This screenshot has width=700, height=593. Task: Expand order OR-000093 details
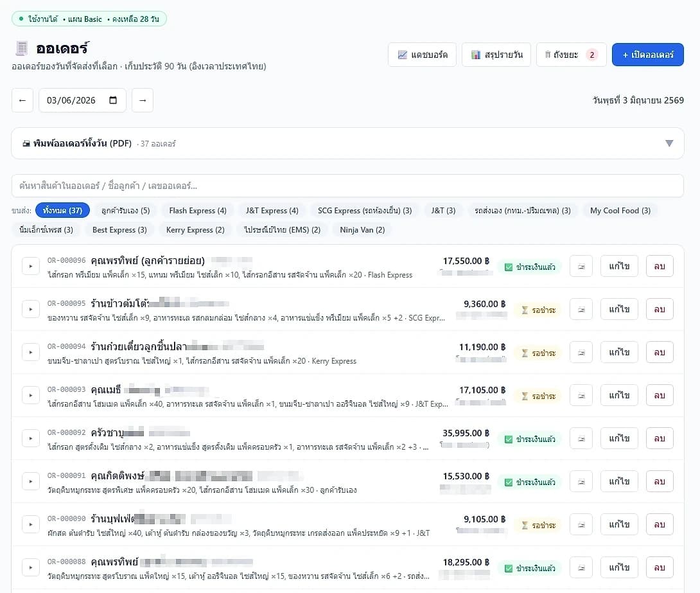31,395
